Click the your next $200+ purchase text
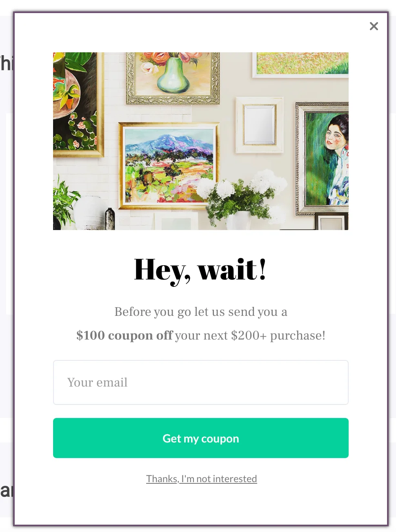The height and width of the screenshot is (532, 396). [250, 335]
